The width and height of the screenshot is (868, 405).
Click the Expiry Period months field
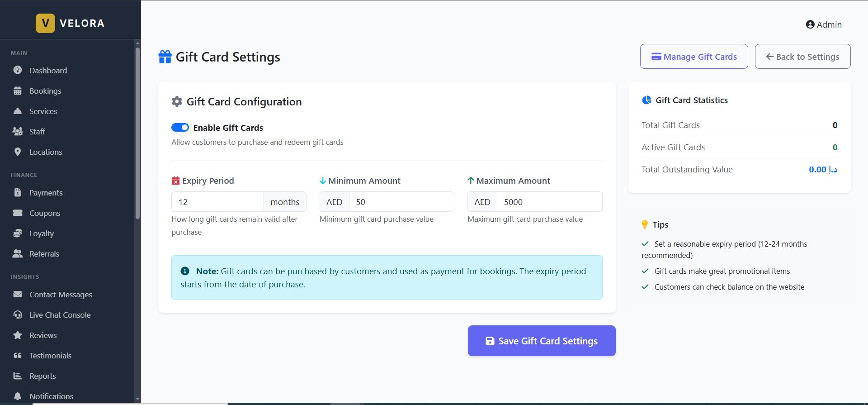click(x=217, y=202)
